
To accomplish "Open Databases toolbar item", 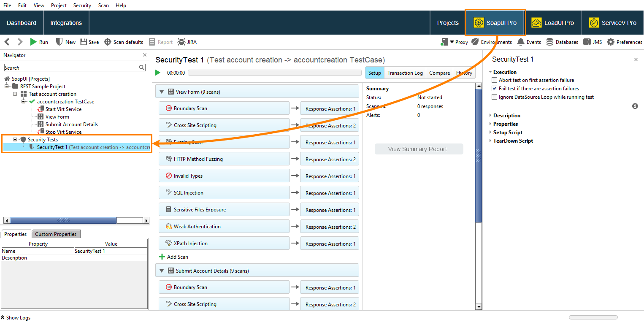I will click(562, 42).
